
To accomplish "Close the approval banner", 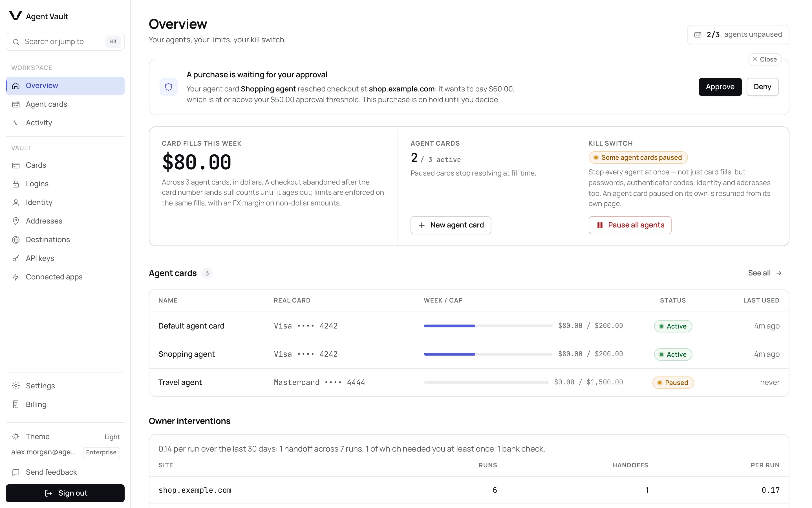I will pos(764,60).
